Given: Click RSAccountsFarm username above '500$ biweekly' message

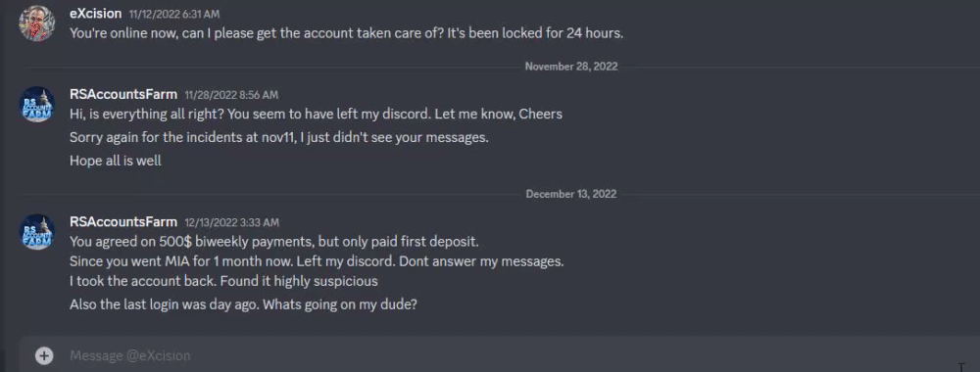Looking at the screenshot, I should 123,222.
